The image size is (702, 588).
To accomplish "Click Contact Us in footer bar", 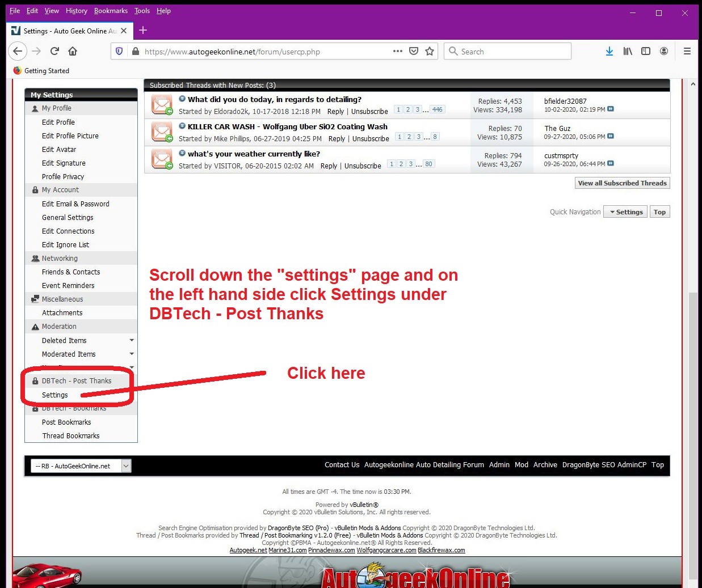I will (342, 465).
